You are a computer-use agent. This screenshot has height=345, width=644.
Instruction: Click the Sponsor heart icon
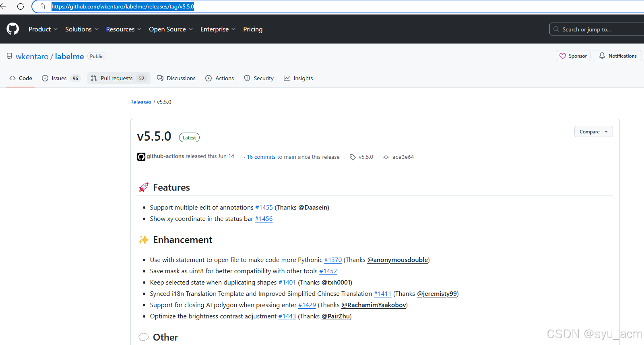coord(563,56)
